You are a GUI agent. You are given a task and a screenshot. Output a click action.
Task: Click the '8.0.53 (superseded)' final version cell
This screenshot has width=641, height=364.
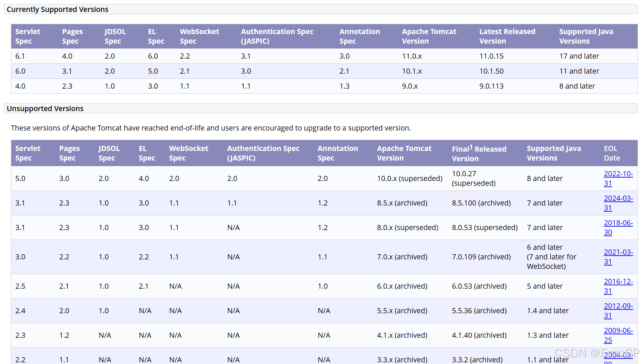(485, 228)
